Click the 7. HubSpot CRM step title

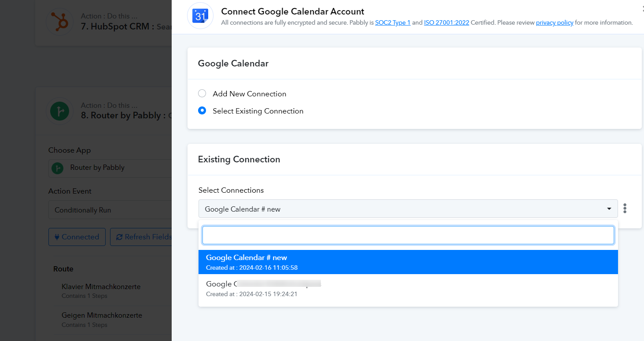pos(126,26)
